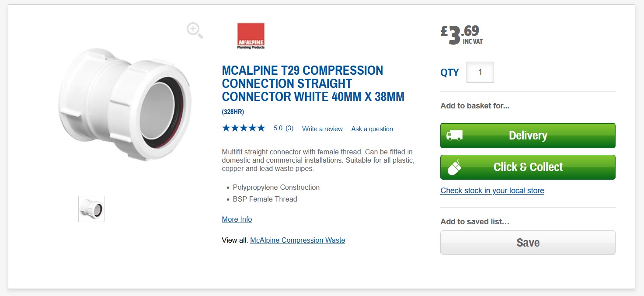Image resolution: width=644 pixels, height=296 pixels.
Task: Check stock in your local store
Action: pos(492,191)
